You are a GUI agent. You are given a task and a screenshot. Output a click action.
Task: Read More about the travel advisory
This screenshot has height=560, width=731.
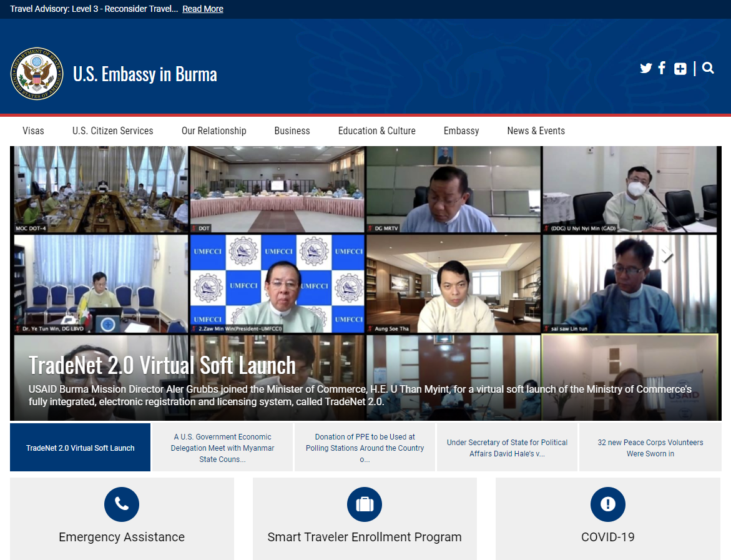[x=203, y=9]
